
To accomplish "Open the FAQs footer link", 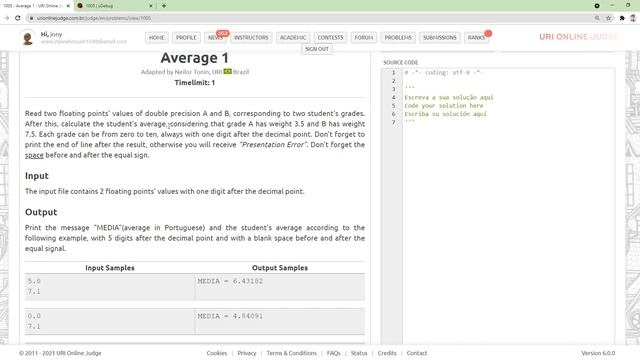I will [333, 353].
